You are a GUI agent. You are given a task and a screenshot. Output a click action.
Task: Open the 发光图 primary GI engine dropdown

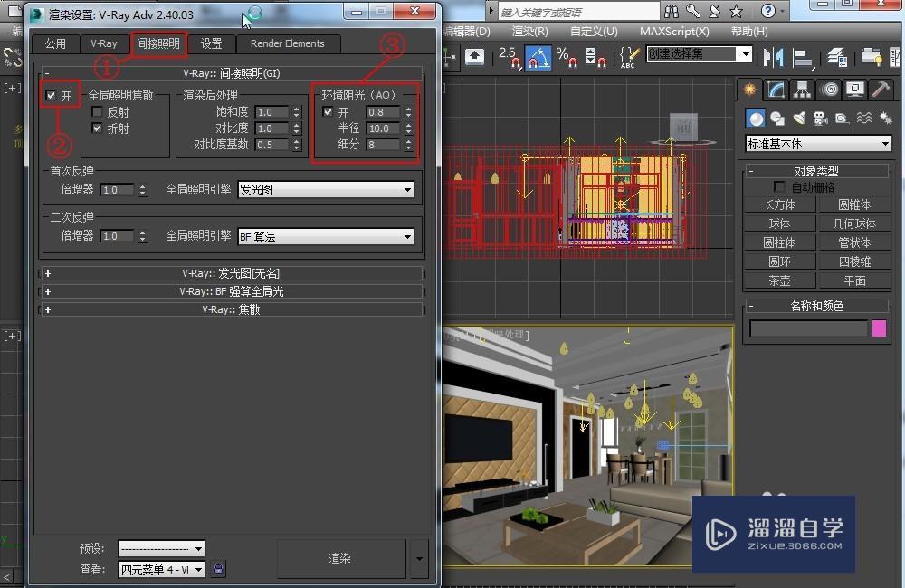pos(326,189)
